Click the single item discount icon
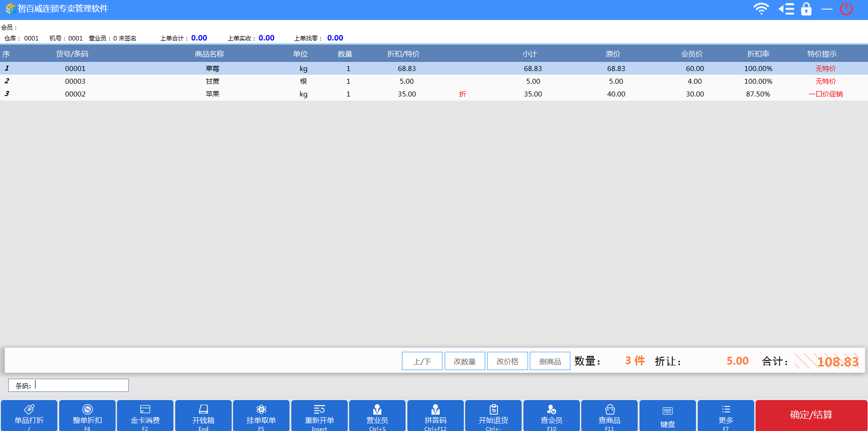This screenshot has height=431, width=868. pyautogui.click(x=29, y=410)
